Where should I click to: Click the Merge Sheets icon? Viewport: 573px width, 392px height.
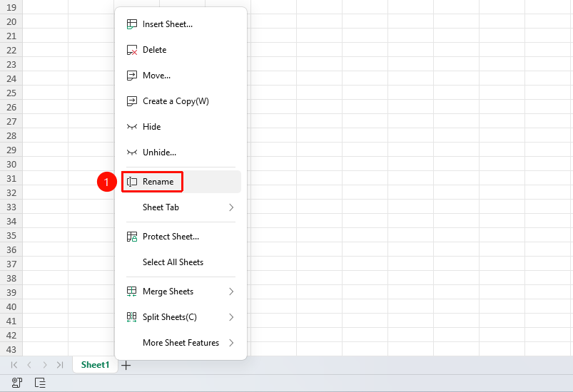click(131, 292)
